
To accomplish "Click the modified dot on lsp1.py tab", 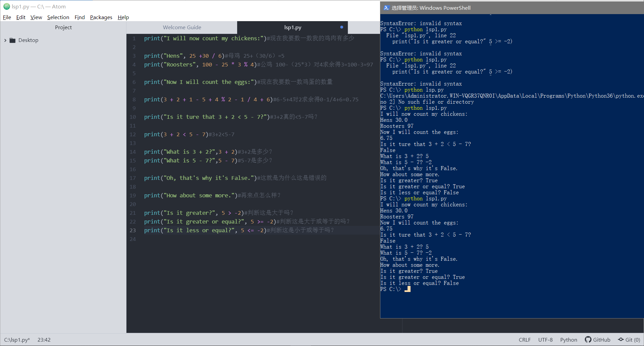I will pos(341,27).
